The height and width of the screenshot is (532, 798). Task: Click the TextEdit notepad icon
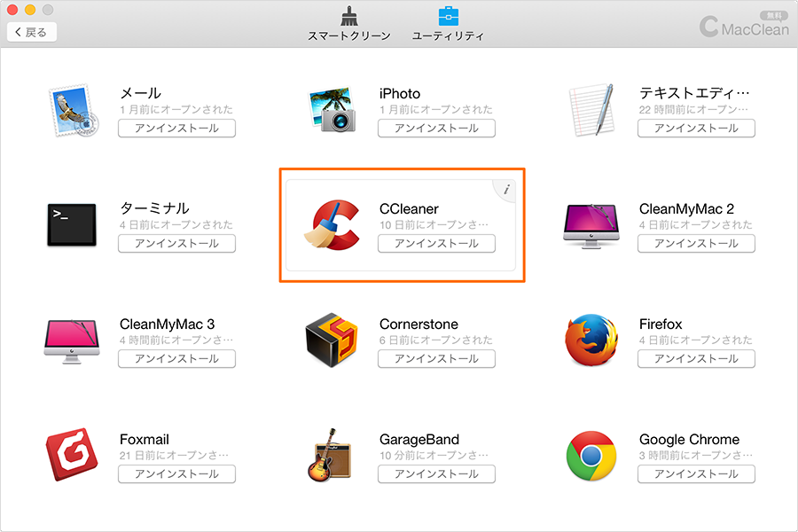591,110
